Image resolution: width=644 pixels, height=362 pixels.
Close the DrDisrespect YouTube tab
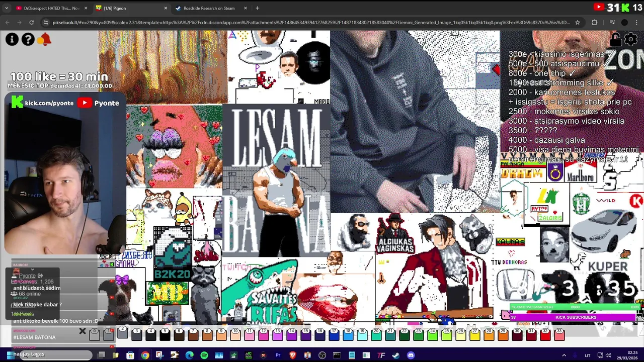[86, 8]
